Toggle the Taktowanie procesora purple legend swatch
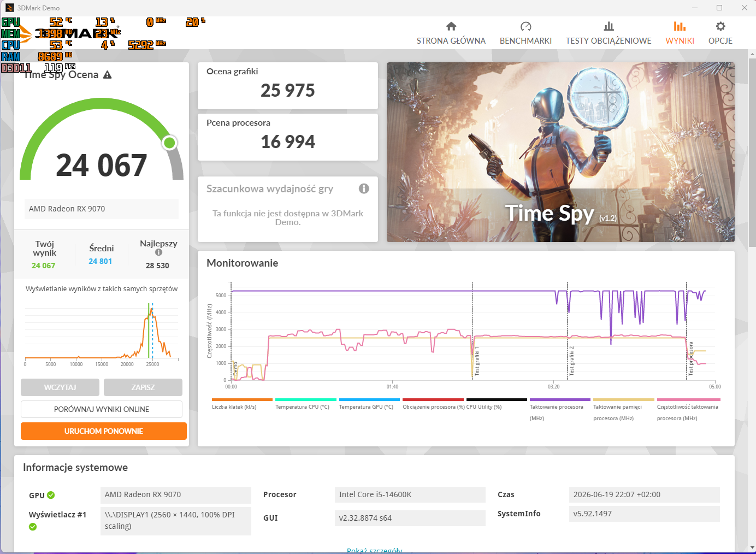Viewport: 756px width, 554px height. tap(560, 399)
